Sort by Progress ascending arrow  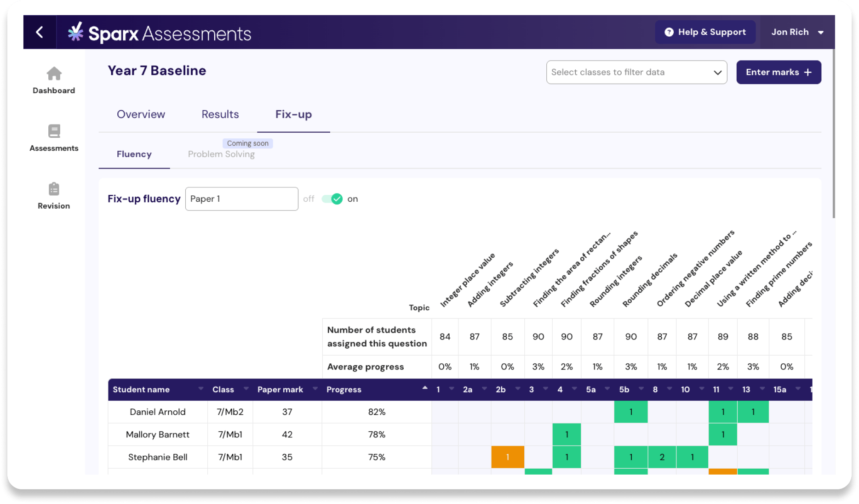tap(424, 388)
